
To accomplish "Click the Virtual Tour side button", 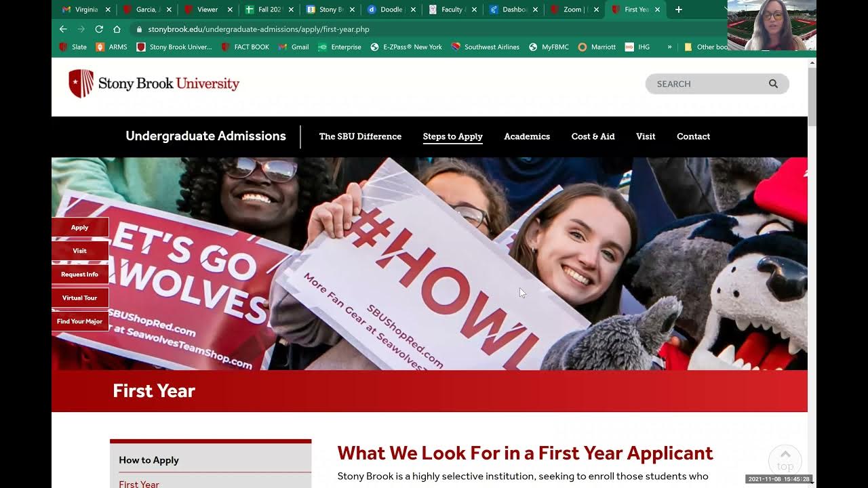I will click(x=80, y=298).
